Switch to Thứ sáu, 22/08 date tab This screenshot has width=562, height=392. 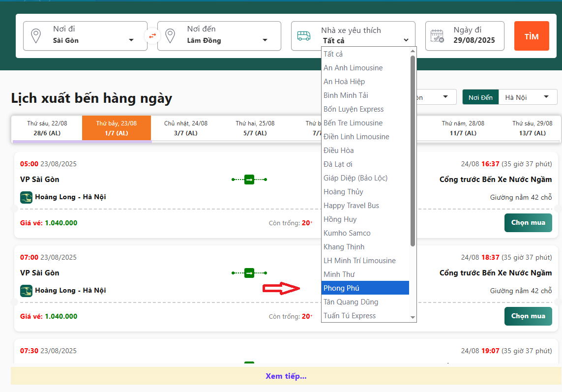(x=47, y=128)
